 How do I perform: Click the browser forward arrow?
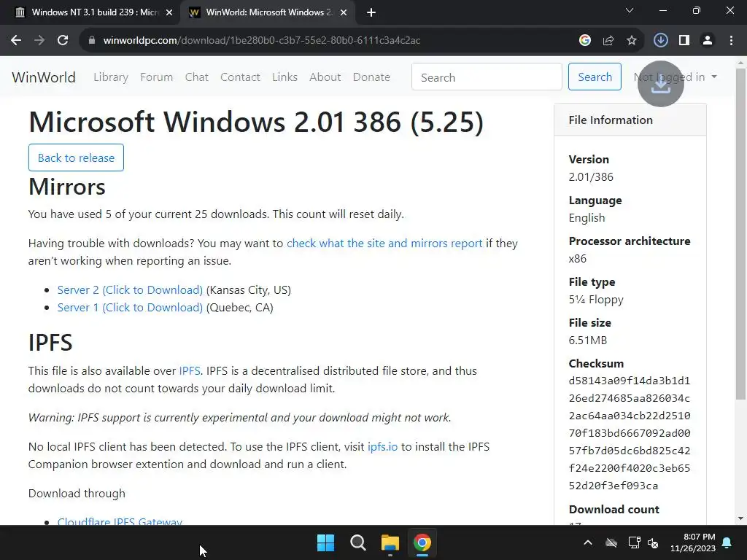click(39, 41)
